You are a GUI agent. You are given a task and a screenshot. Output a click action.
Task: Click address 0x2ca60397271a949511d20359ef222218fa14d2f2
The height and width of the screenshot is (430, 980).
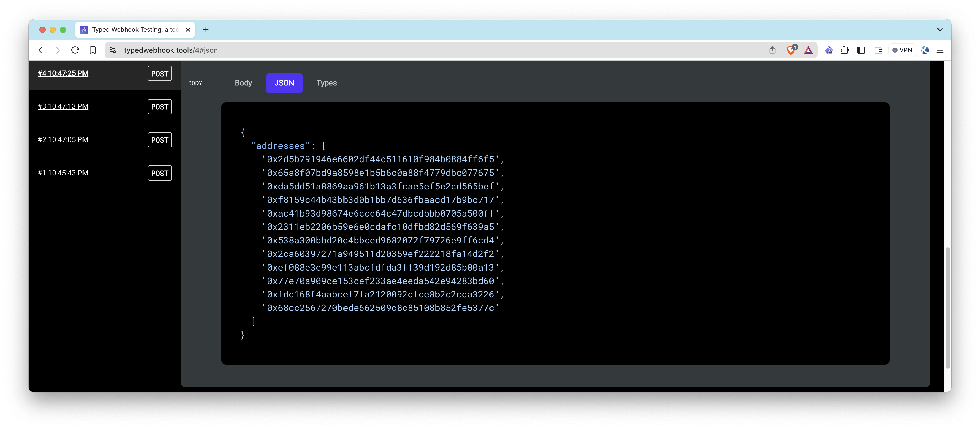[x=380, y=254]
